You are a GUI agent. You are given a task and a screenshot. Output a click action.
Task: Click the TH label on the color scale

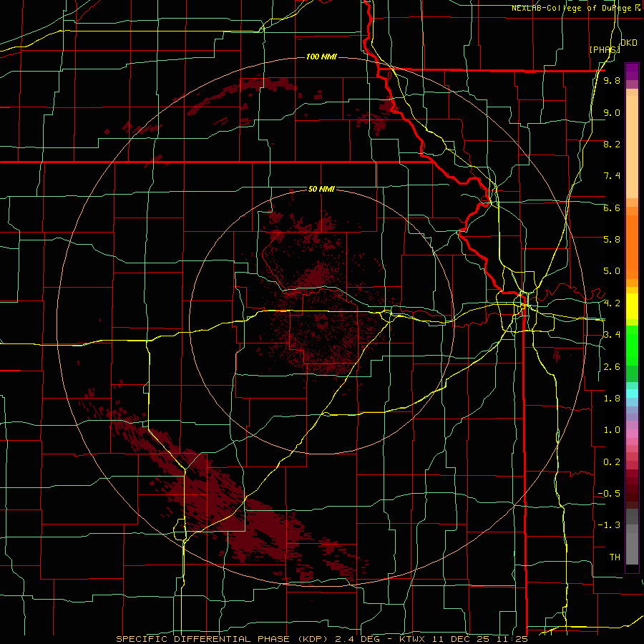coord(615,557)
